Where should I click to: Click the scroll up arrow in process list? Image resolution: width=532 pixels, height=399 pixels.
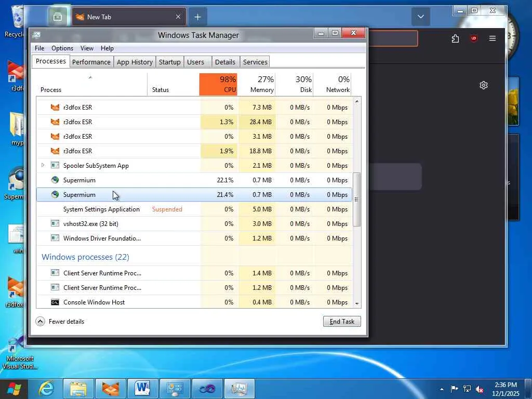(x=356, y=101)
